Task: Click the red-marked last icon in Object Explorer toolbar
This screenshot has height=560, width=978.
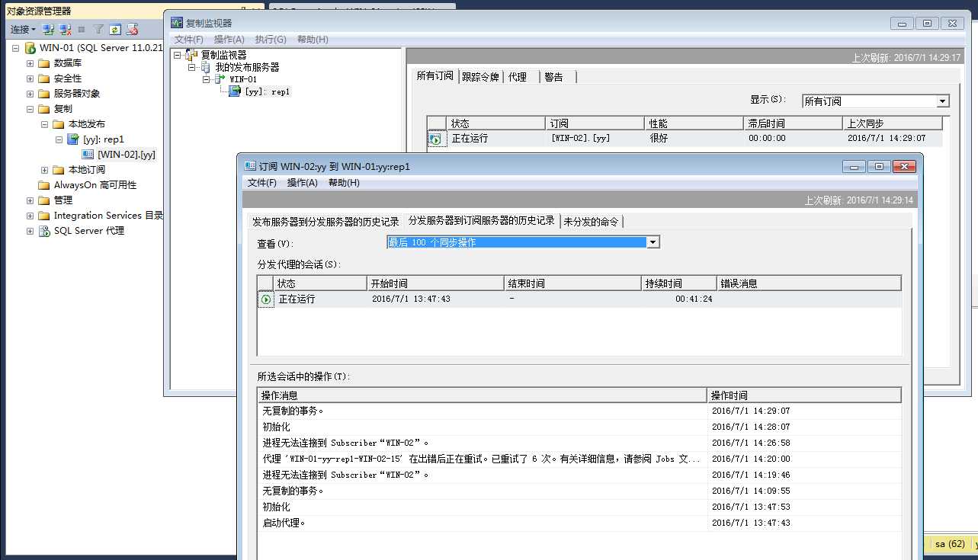Action: pos(133,30)
